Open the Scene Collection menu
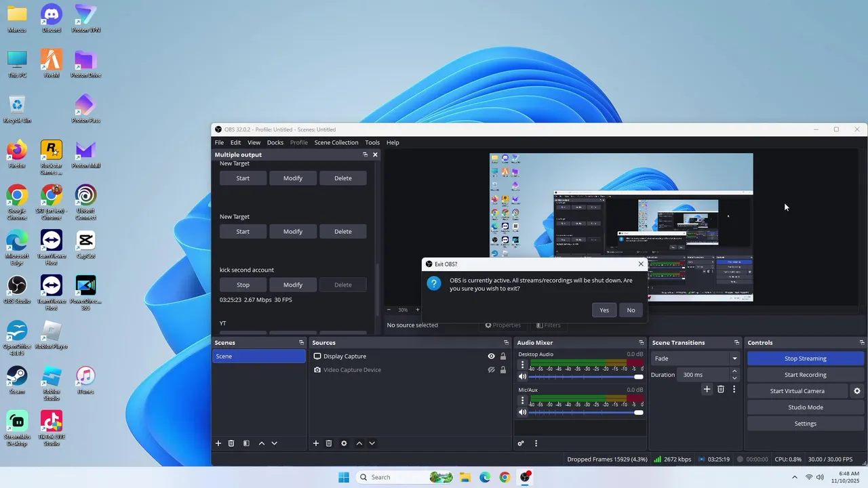Screen dimensions: 868x488 click(336, 142)
